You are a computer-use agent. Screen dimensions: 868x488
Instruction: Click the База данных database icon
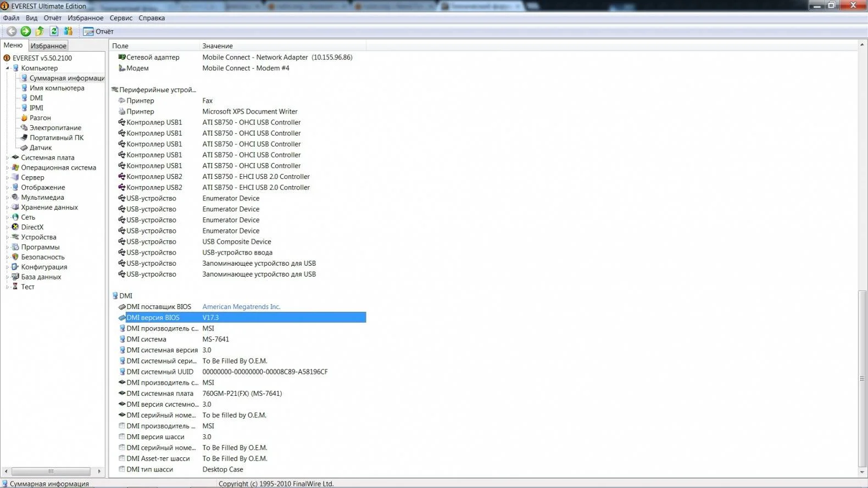[15, 277]
